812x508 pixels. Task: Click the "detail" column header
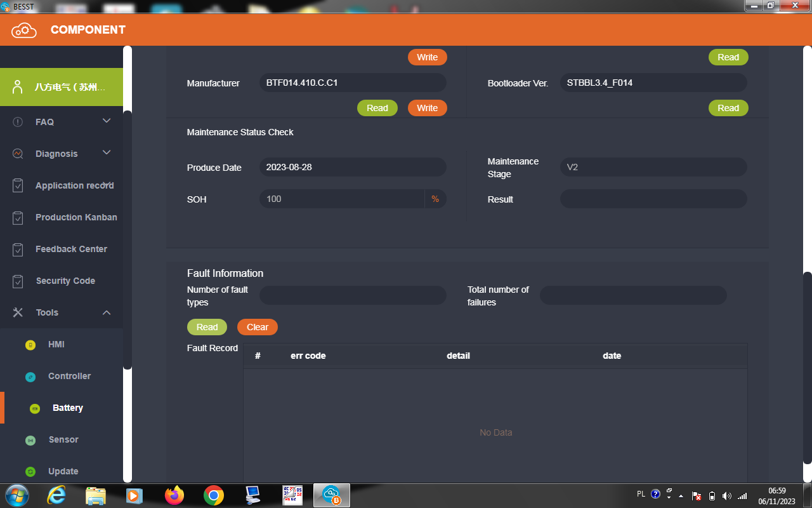459,356
